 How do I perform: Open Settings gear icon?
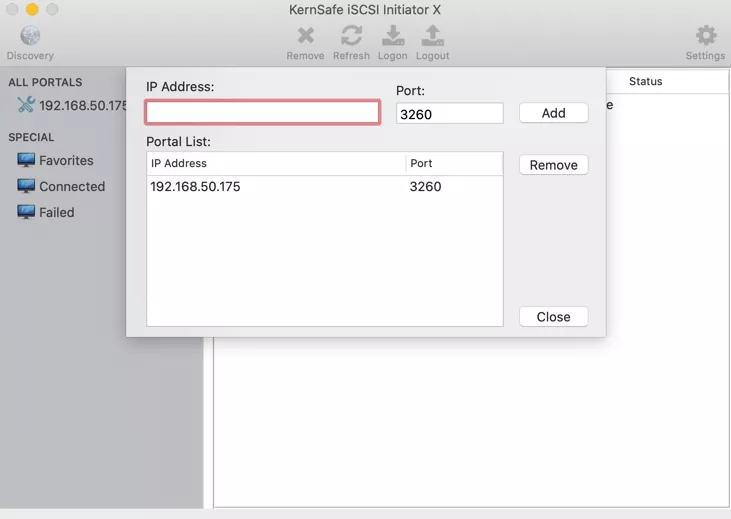tap(705, 35)
